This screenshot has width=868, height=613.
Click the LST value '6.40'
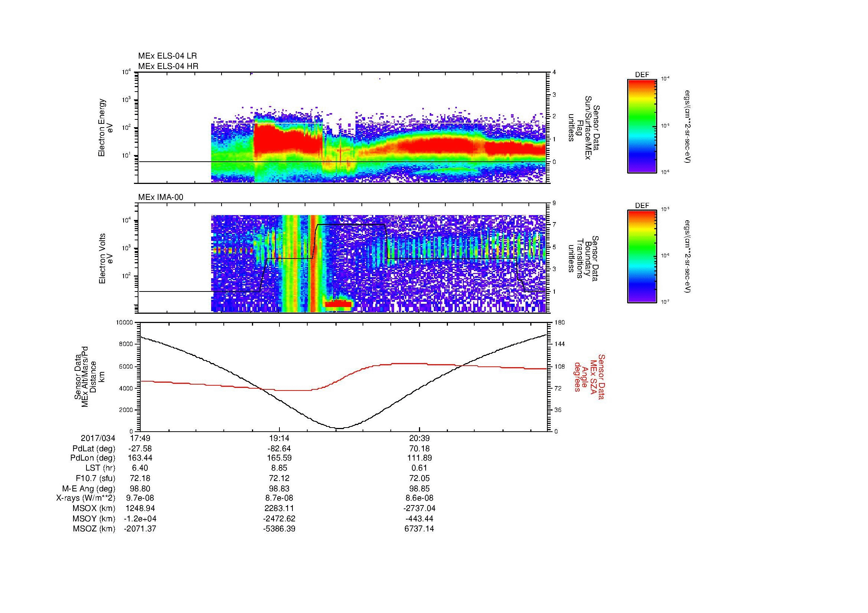140,468
